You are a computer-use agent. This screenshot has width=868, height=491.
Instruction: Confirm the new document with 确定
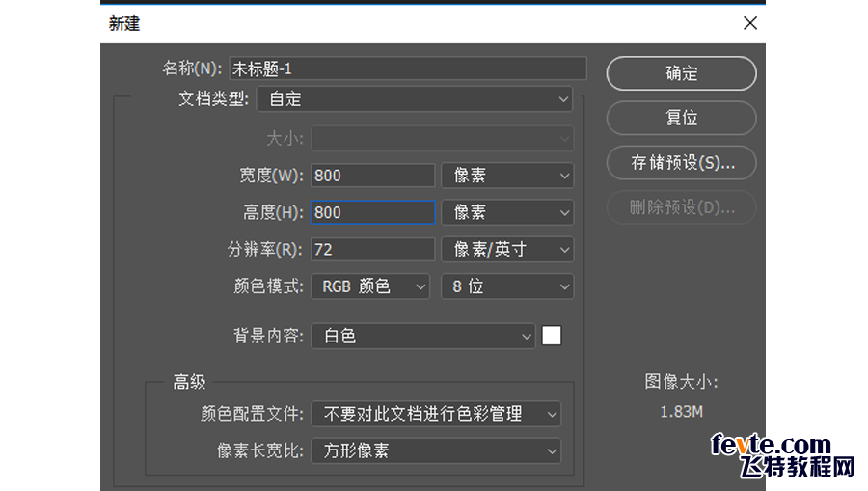pyautogui.click(x=681, y=73)
